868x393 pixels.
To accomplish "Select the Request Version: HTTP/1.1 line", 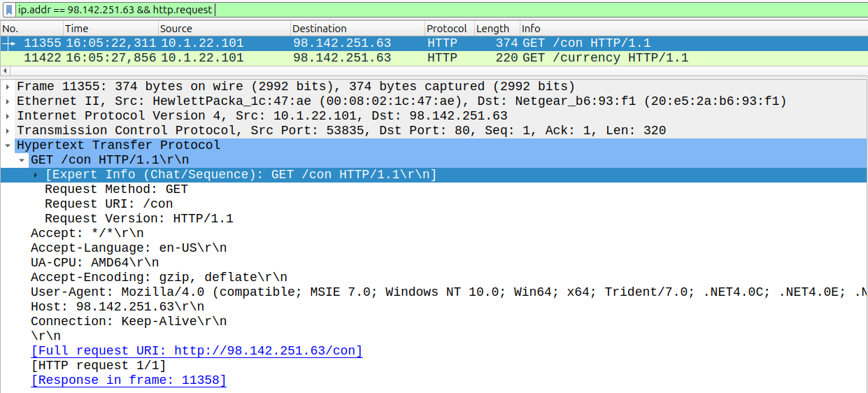I will (x=138, y=219).
